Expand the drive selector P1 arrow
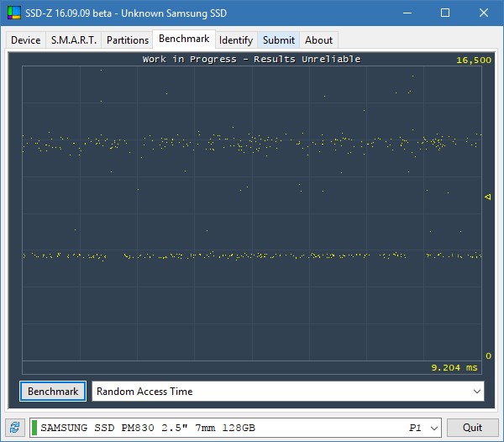Viewport: 504px width, 442px height. [x=434, y=428]
